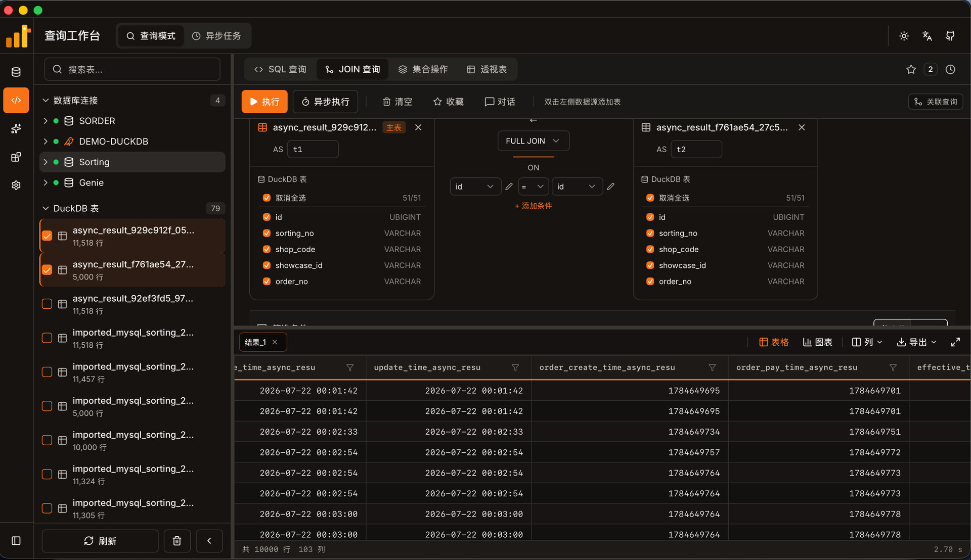This screenshot has height=560, width=971.
Task: Open the equals operator dropdown
Action: pyautogui.click(x=533, y=186)
